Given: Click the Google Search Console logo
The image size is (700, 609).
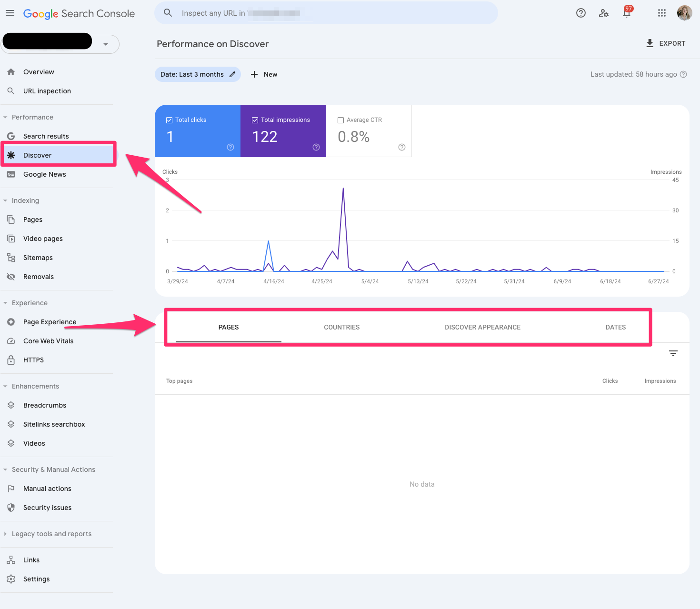Looking at the screenshot, I should (x=79, y=13).
